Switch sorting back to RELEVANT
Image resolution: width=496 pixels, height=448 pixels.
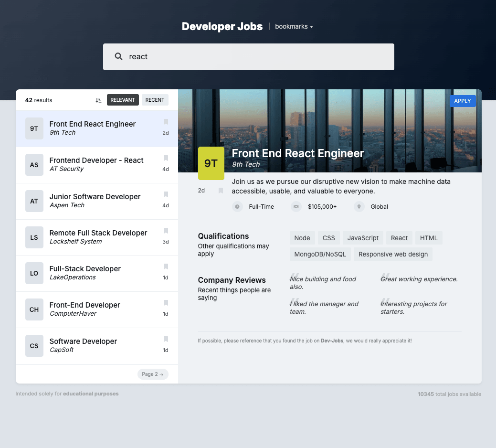(123, 100)
